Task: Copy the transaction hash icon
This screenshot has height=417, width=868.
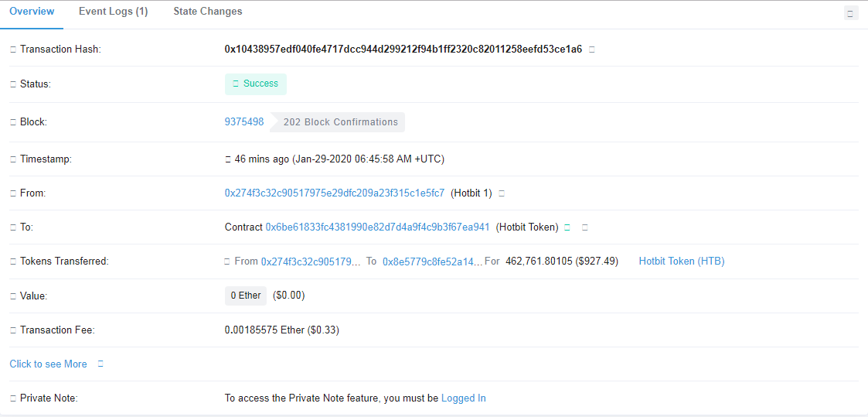Action: coord(592,50)
